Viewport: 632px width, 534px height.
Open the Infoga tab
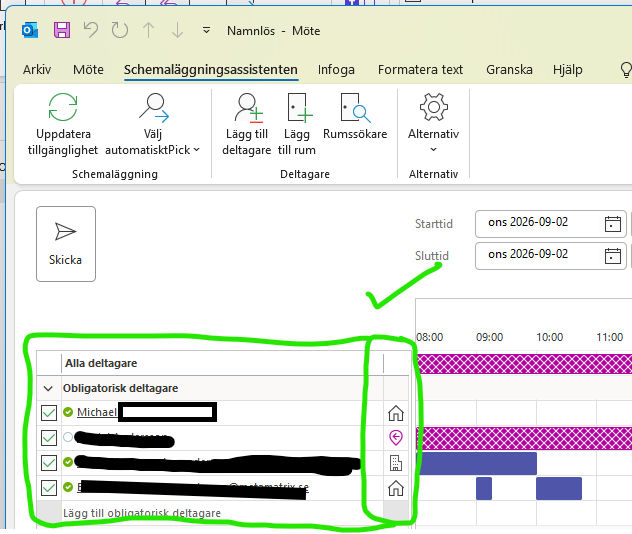[336, 70]
